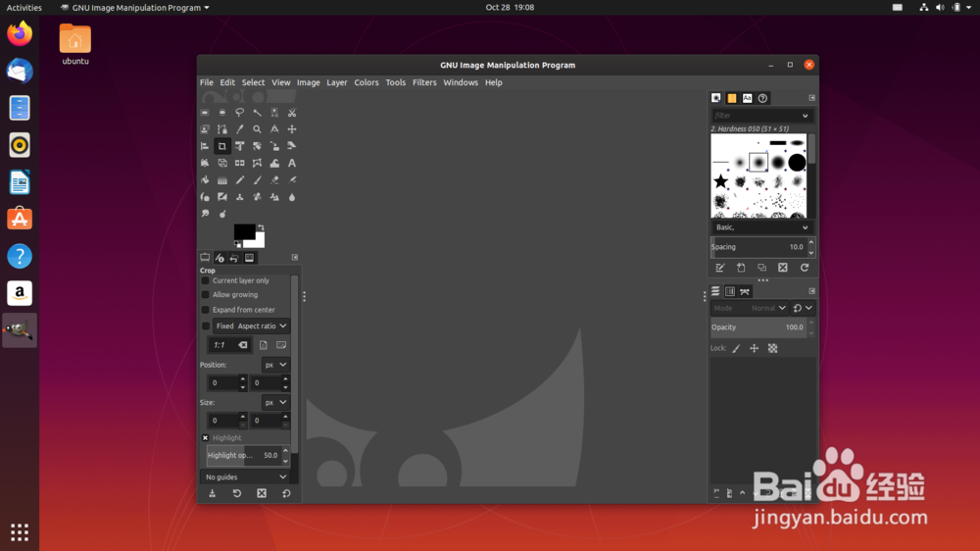Switch to the Patterns tab
Viewport: 980px width, 551px height.
click(732, 98)
